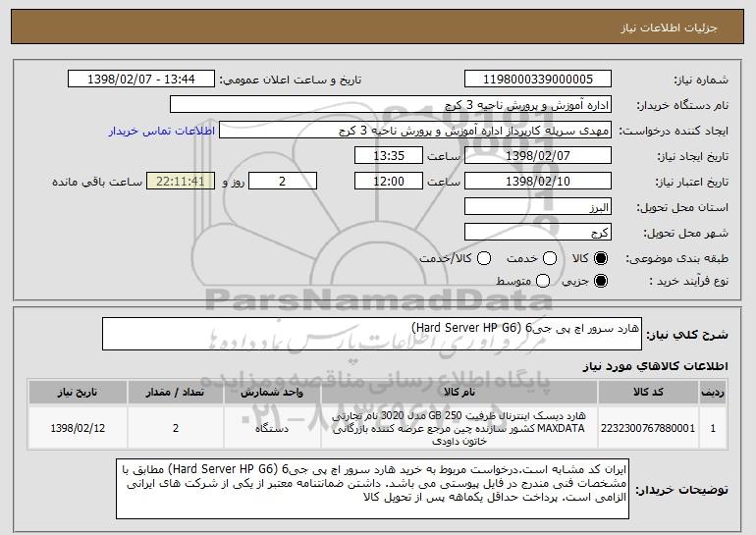Click the کد کالا column header
The image size is (756, 535).
coord(648,392)
